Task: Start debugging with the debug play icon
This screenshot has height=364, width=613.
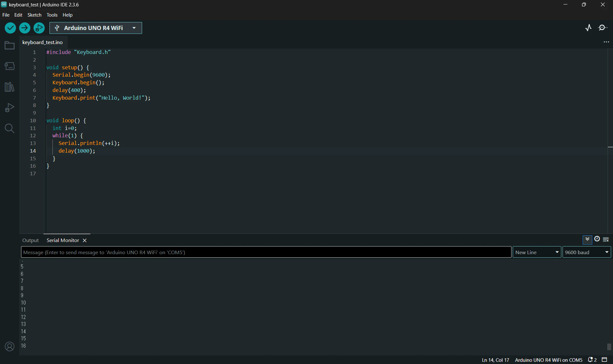Action: (39, 28)
